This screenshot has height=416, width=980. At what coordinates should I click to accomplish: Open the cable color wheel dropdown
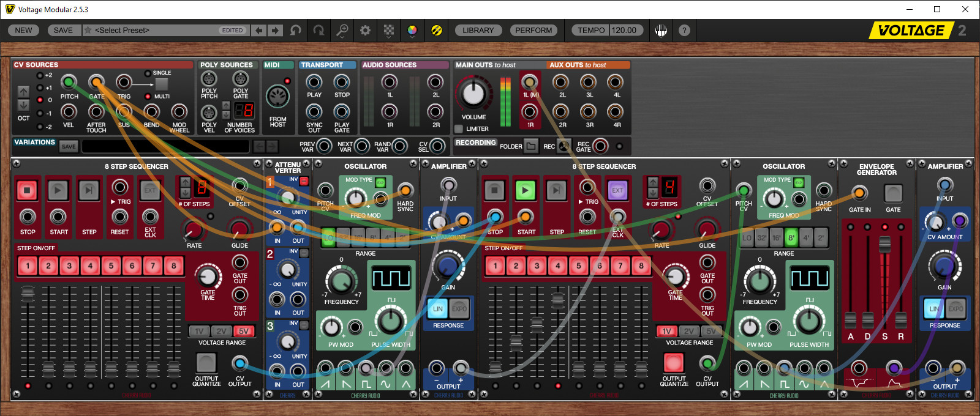click(412, 30)
